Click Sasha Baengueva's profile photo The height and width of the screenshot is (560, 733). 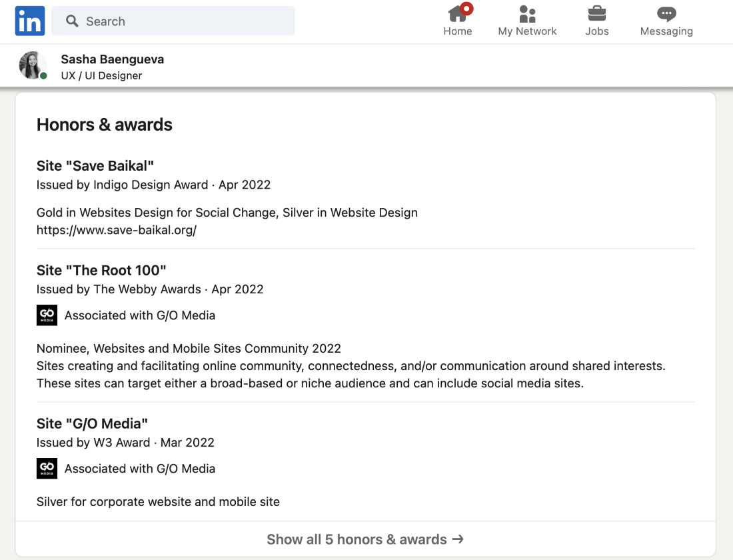(32, 65)
